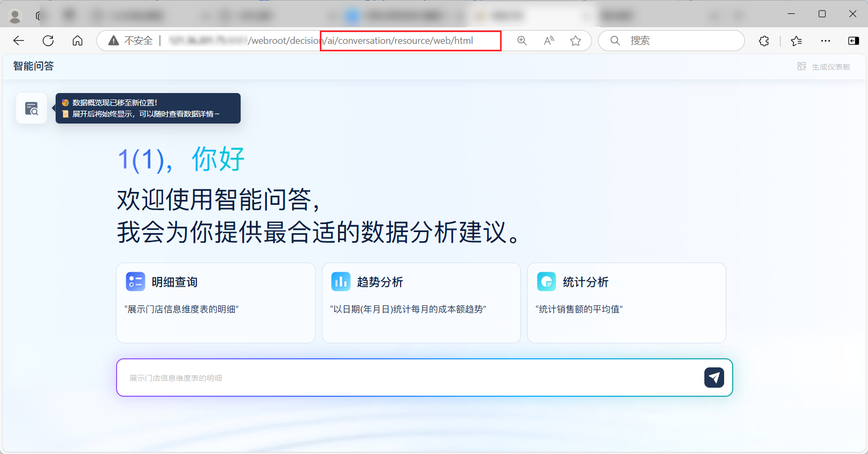Open the favorites list
This screenshot has width=868, height=454.
pos(796,41)
